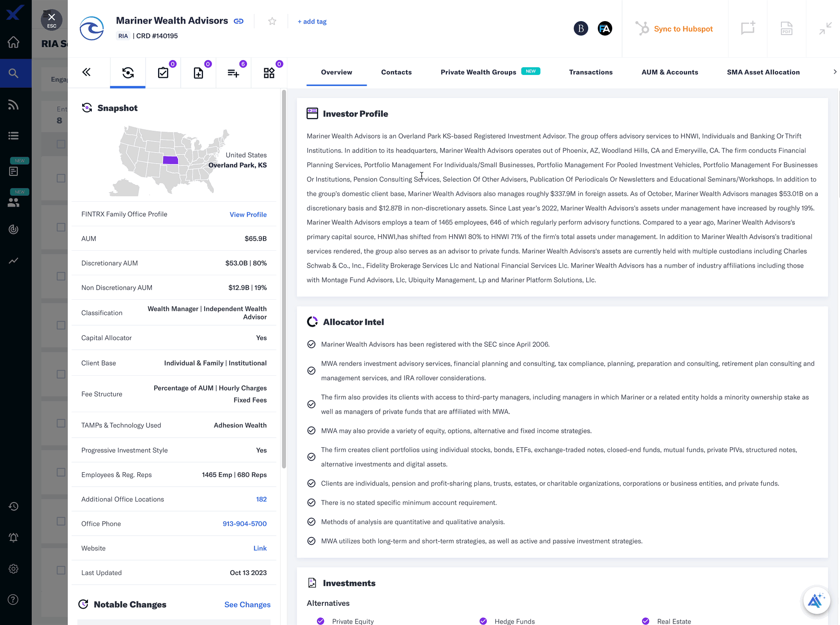This screenshot has height=625, width=840.
Task: Select Percentage of AUM | Hourly Charges value
Action: click(210, 388)
